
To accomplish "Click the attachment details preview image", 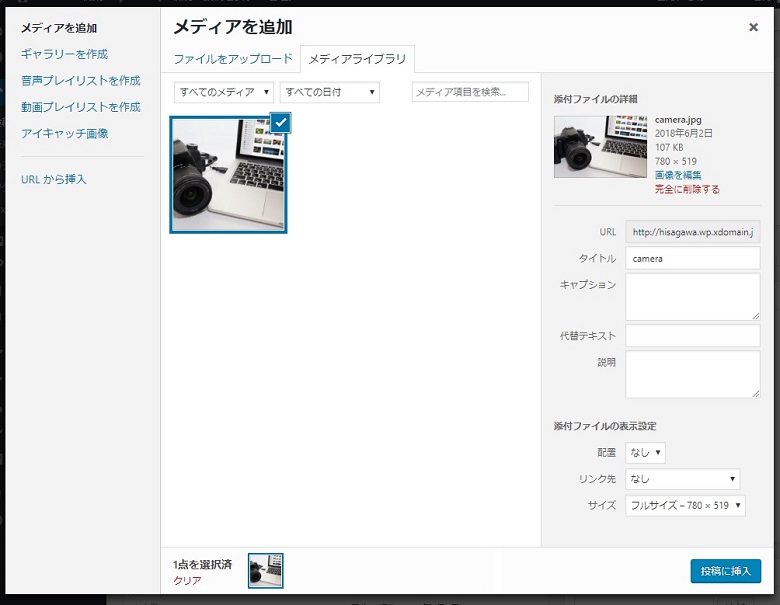I will (600, 146).
